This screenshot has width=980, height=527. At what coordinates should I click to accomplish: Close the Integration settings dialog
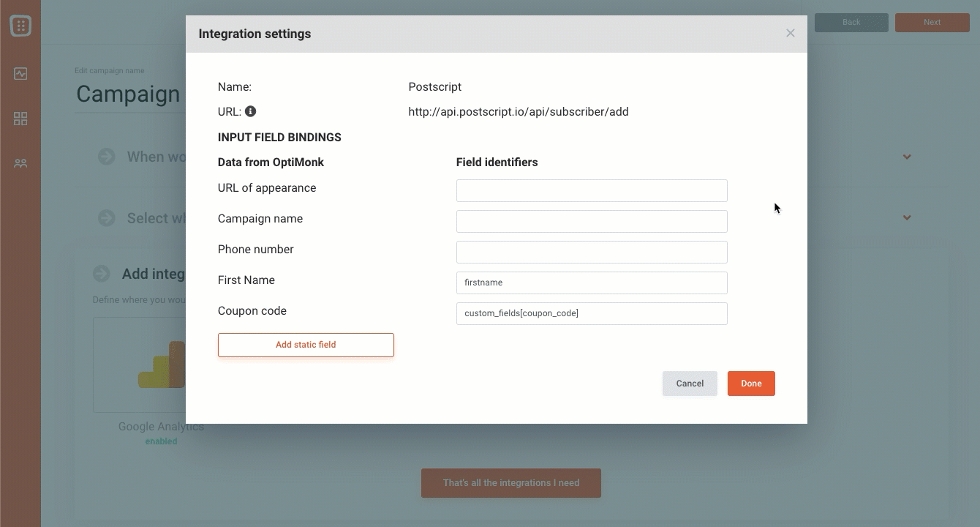790,33
